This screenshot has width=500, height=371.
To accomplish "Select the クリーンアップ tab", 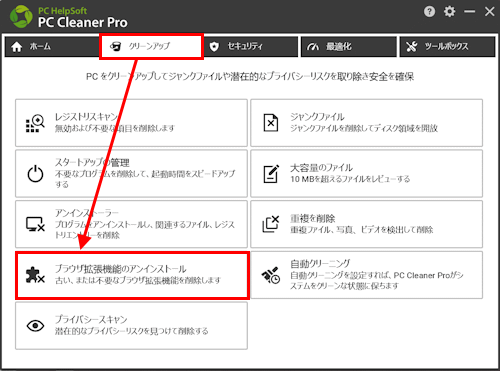I will (151, 47).
